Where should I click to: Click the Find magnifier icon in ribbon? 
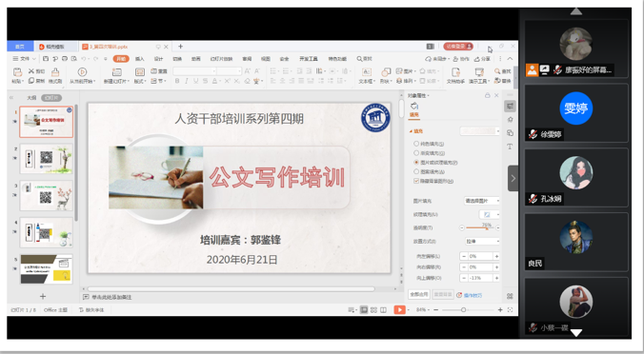497,71
